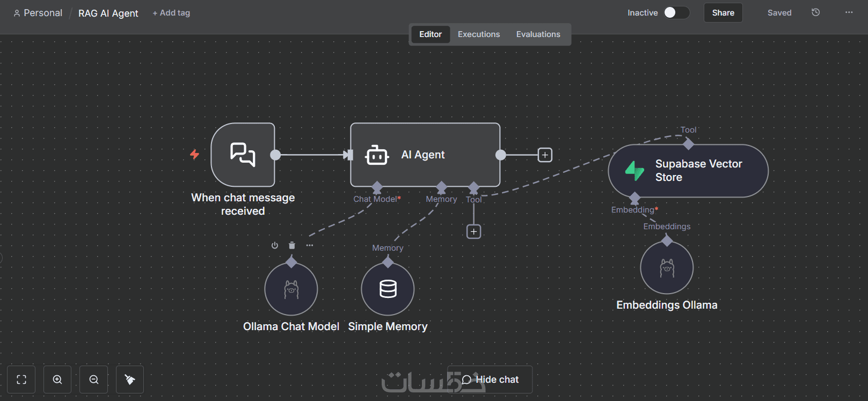Toggle the Inactive workflow switch
The width and height of the screenshot is (868, 401).
[x=676, y=12]
